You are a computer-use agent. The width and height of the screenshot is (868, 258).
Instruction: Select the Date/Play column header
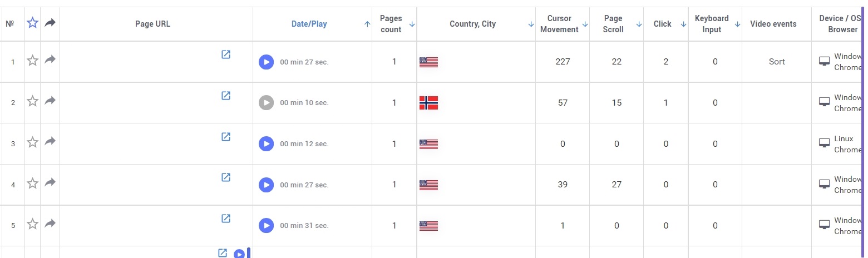click(x=309, y=24)
